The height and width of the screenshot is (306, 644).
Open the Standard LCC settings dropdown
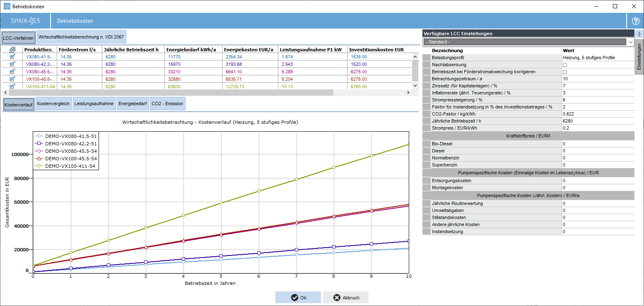click(631, 42)
